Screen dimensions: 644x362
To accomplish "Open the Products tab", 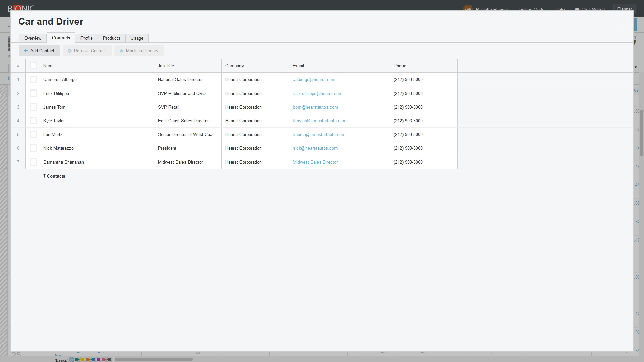I will click(111, 38).
